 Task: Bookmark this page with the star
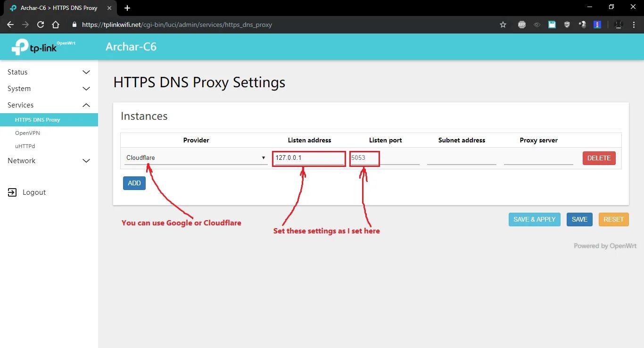coord(503,25)
